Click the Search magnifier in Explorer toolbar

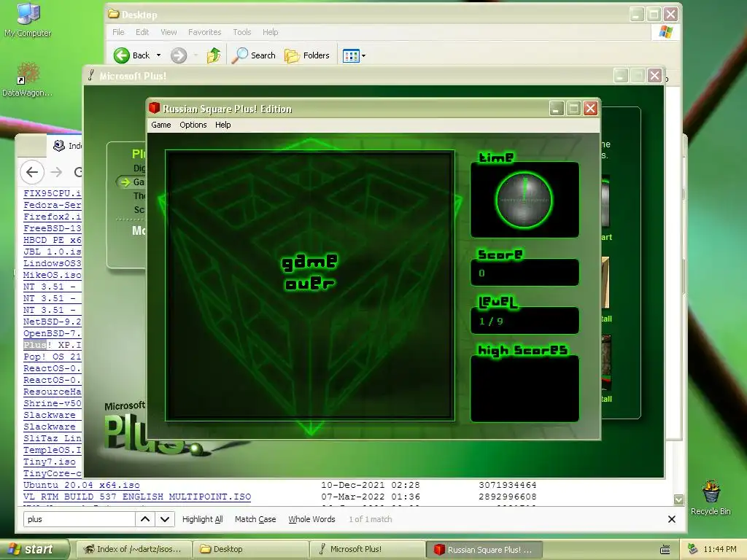[x=240, y=55]
